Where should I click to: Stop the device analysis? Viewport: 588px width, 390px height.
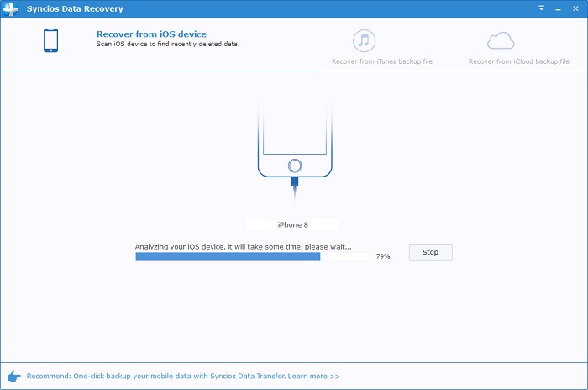point(430,252)
